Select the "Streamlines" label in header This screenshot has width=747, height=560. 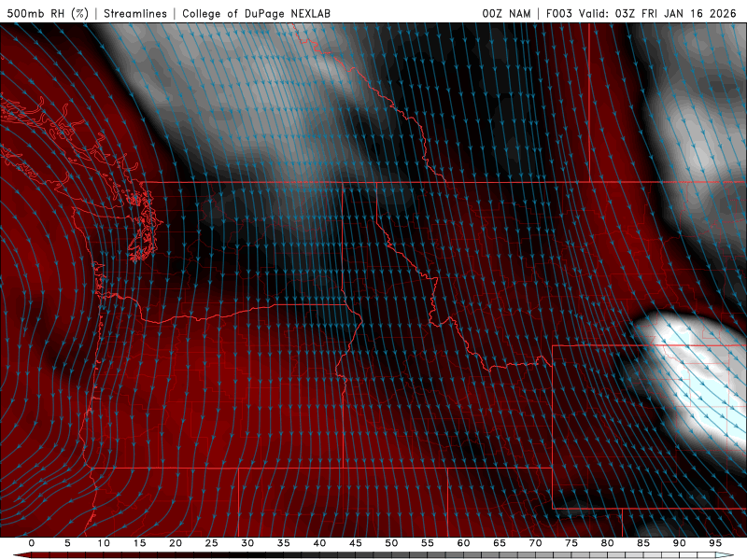pos(135,13)
